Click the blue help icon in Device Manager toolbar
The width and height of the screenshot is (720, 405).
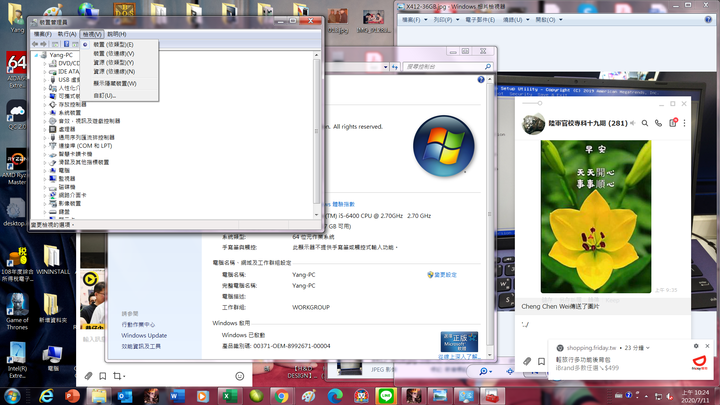coord(66,44)
